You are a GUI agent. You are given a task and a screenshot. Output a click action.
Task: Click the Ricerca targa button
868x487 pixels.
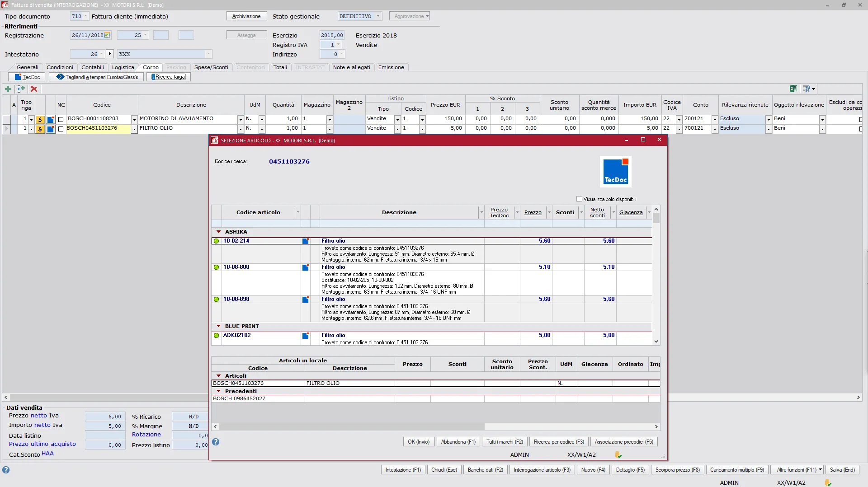168,77
